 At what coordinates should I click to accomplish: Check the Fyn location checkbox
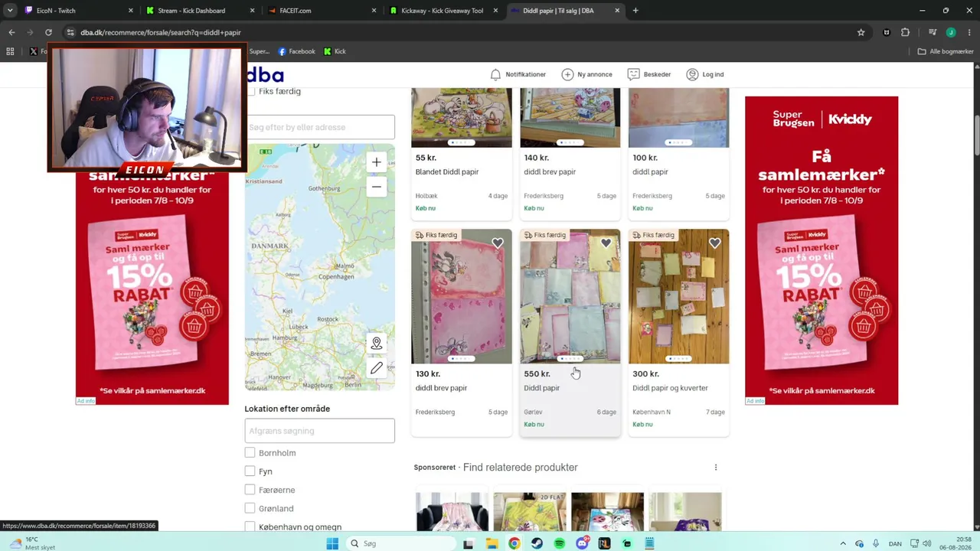tap(250, 471)
